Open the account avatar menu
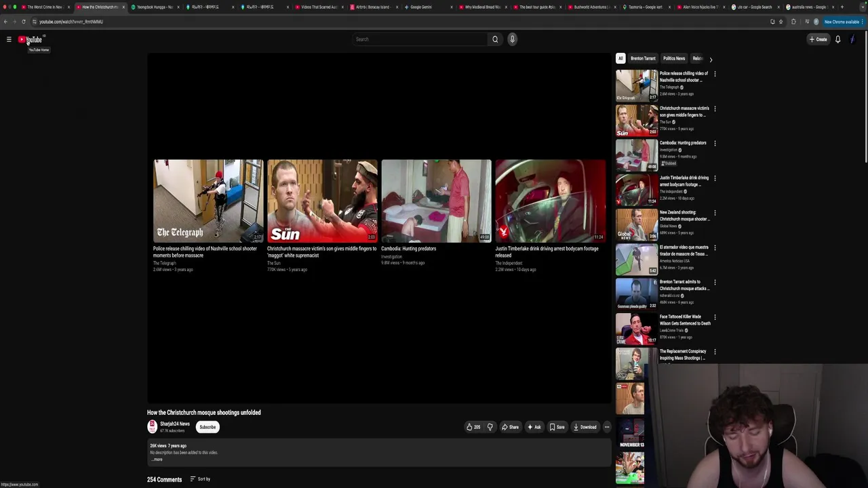Viewport: 868px width, 488px height. pos(852,39)
